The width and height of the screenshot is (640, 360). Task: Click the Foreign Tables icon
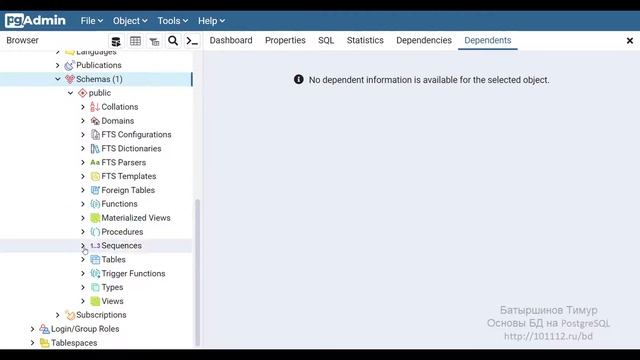[x=95, y=190]
